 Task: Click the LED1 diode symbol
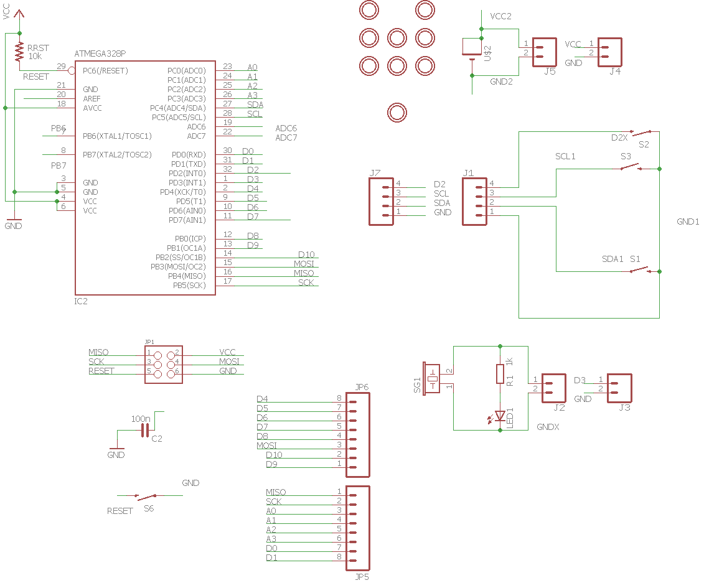[x=499, y=415]
